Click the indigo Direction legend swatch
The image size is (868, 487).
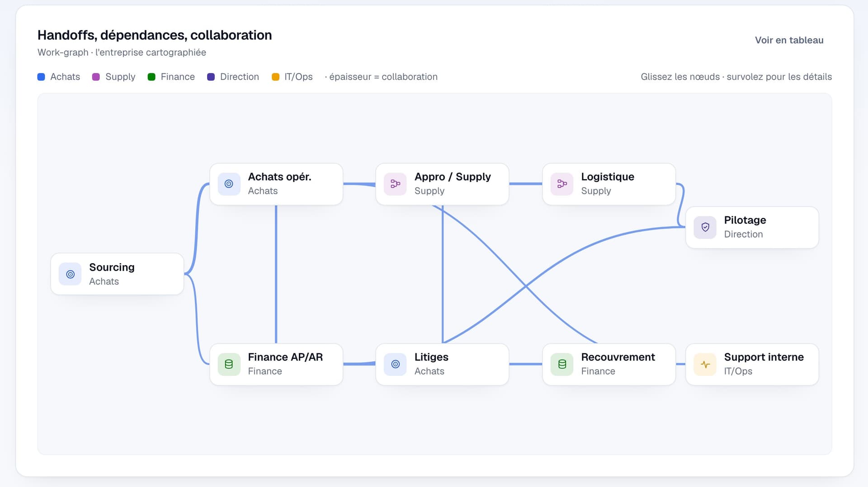point(211,77)
